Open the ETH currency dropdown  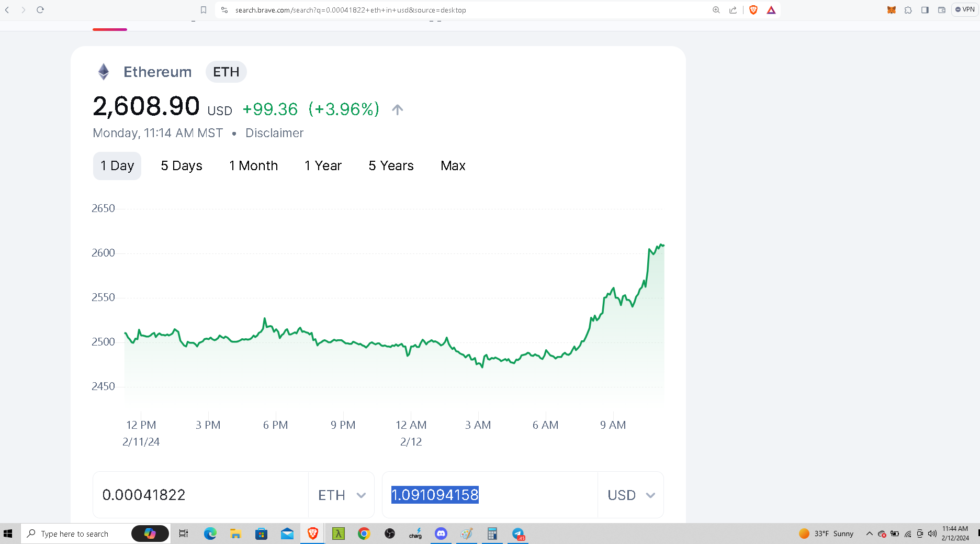coord(342,495)
